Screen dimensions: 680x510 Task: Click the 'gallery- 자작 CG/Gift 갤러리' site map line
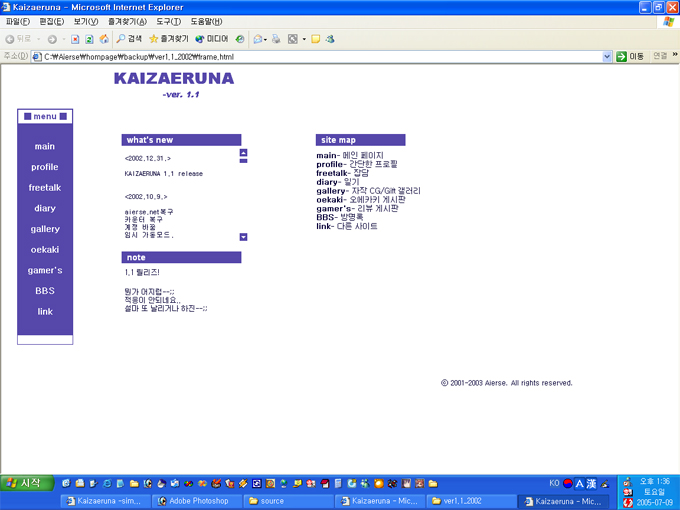pyautogui.click(x=368, y=191)
